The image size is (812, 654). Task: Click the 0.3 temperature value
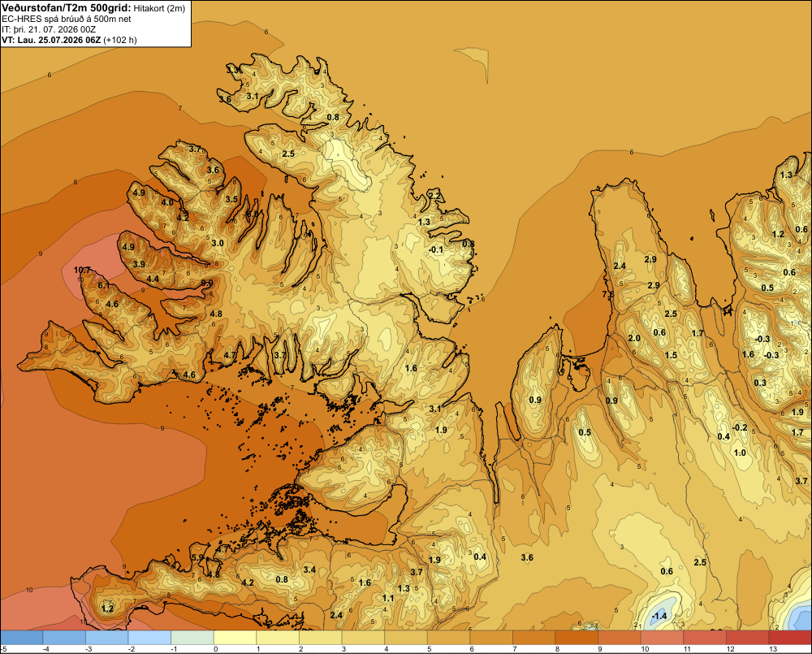(x=760, y=383)
